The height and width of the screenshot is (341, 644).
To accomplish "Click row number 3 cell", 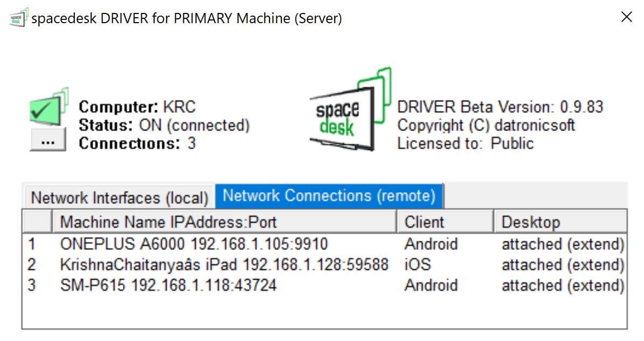I will point(32,285).
